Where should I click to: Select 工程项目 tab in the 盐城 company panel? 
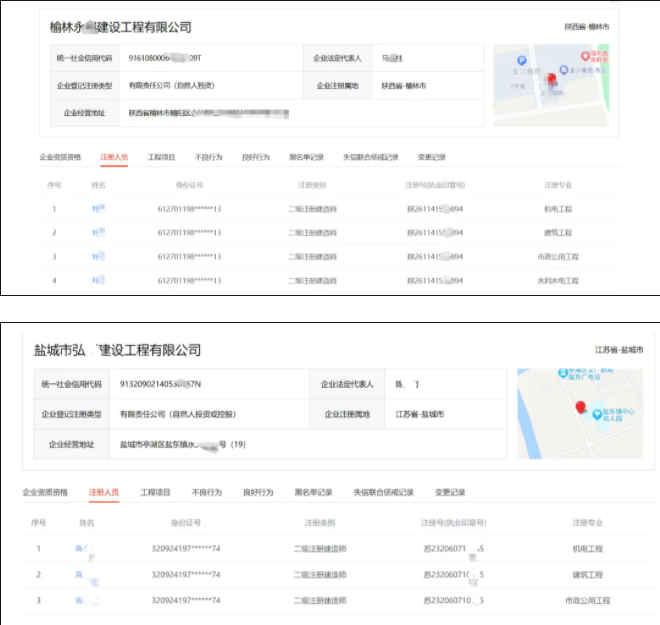click(x=155, y=493)
